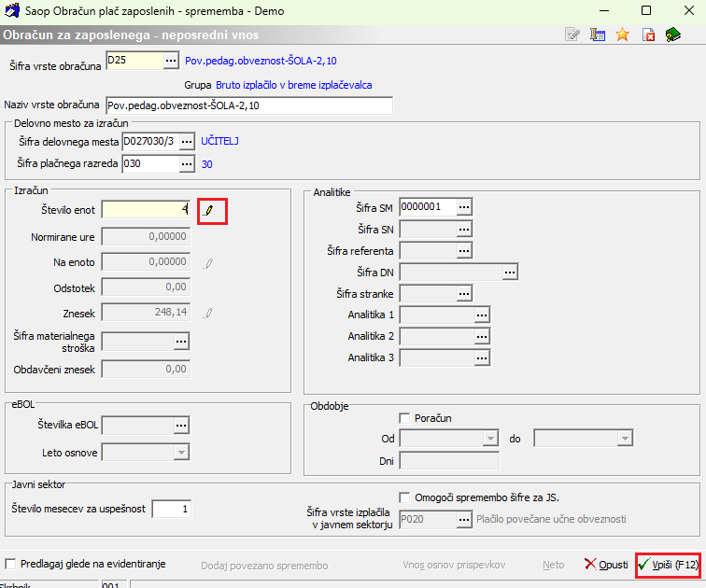
Task: Enable Omogoči spremembo šifre za JS
Action: (404, 497)
